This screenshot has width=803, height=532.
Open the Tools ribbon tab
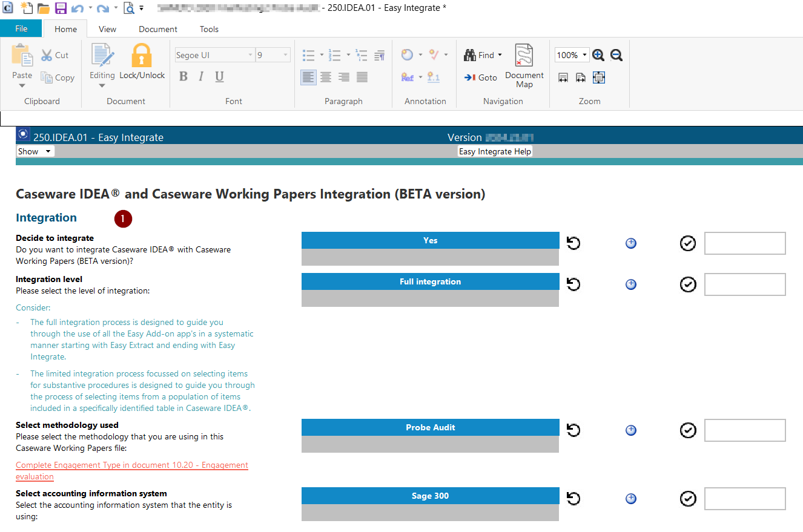click(x=209, y=29)
